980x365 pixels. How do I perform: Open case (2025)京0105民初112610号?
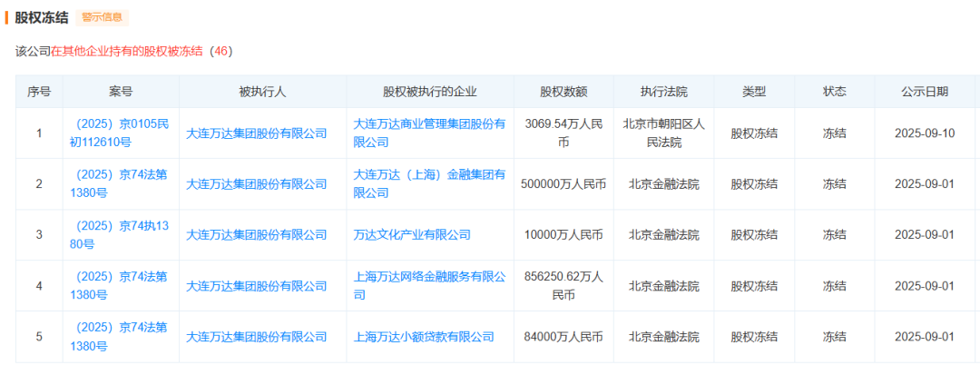tap(120, 133)
